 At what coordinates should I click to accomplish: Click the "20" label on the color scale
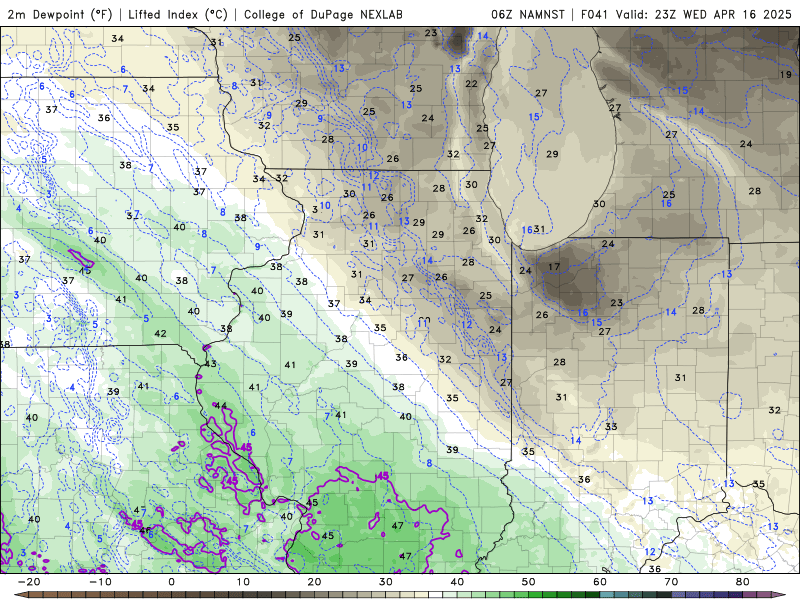pos(314,582)
